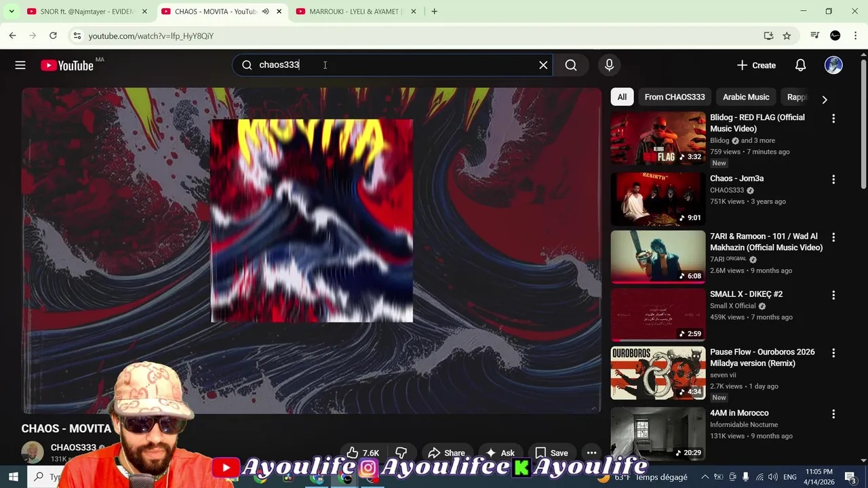Viewport: 868px width, 488px height.
Task: Install app icon in address bar
Action: pos(768,36)
